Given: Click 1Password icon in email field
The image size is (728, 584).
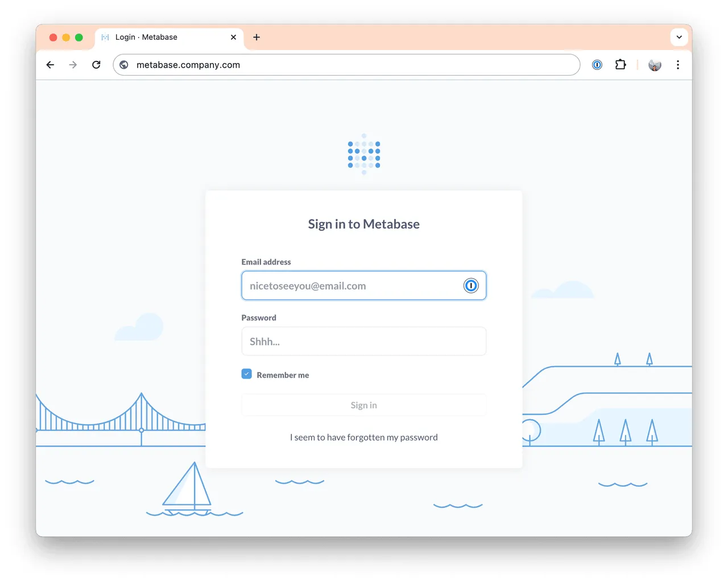Looking at the screenshot, I should [471, 285].
